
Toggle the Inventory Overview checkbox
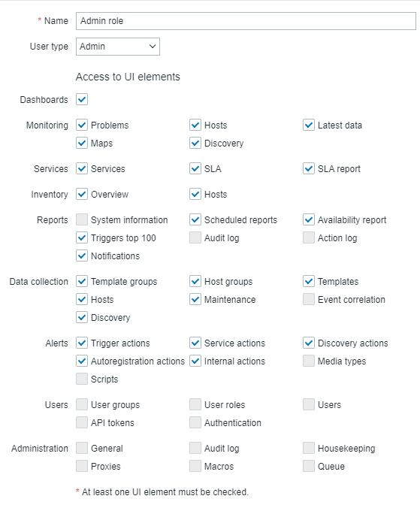[82, 194]
